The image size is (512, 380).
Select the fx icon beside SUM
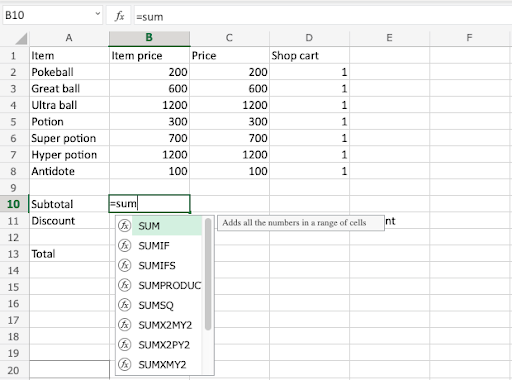[x=124, y=226]
